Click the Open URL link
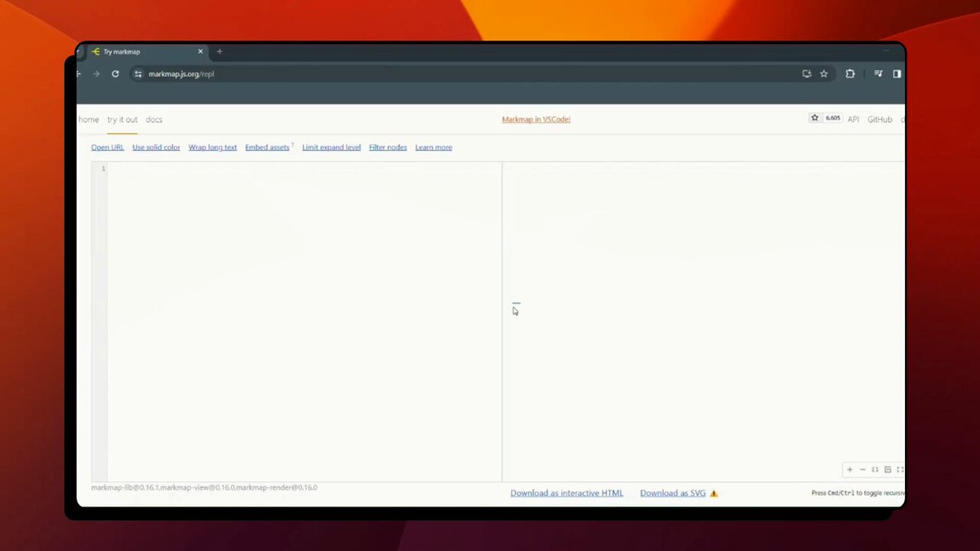The image size is (980, 551). click(x=108, y=147)
